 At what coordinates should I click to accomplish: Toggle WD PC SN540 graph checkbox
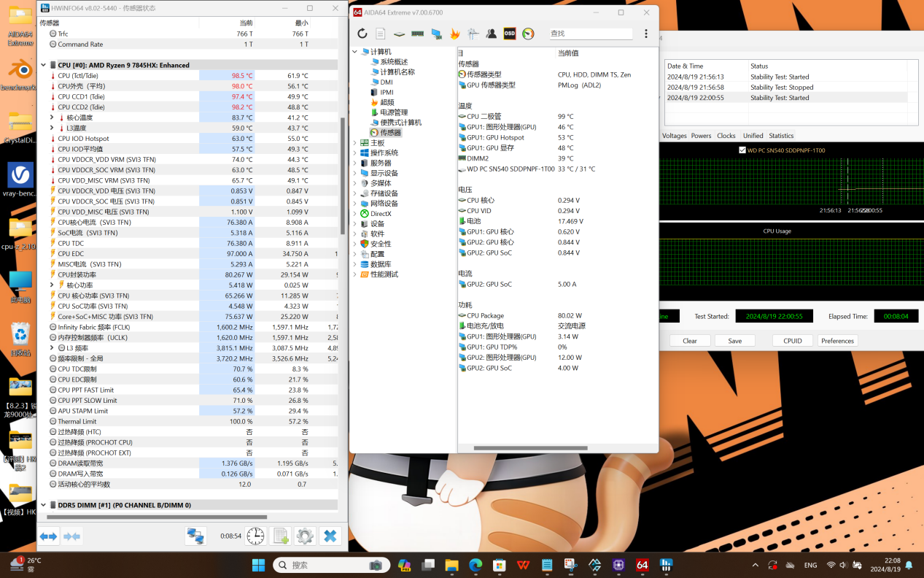pos(742,150)
